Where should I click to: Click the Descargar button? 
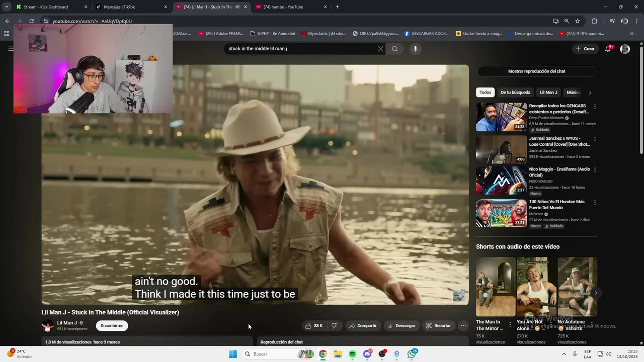click(x=401, y=326)
